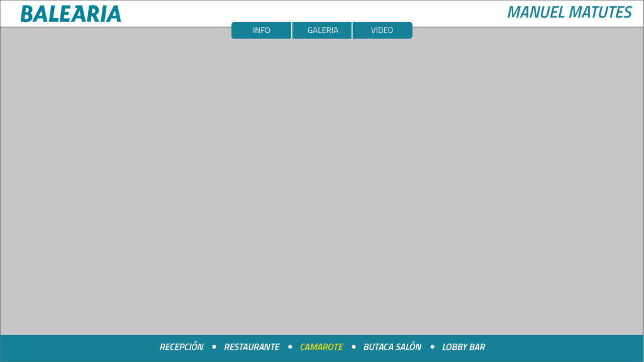This screenshot has height=362, width=644.
Task: Click the BALEARIA logo
Action: (x=70, y=13)
